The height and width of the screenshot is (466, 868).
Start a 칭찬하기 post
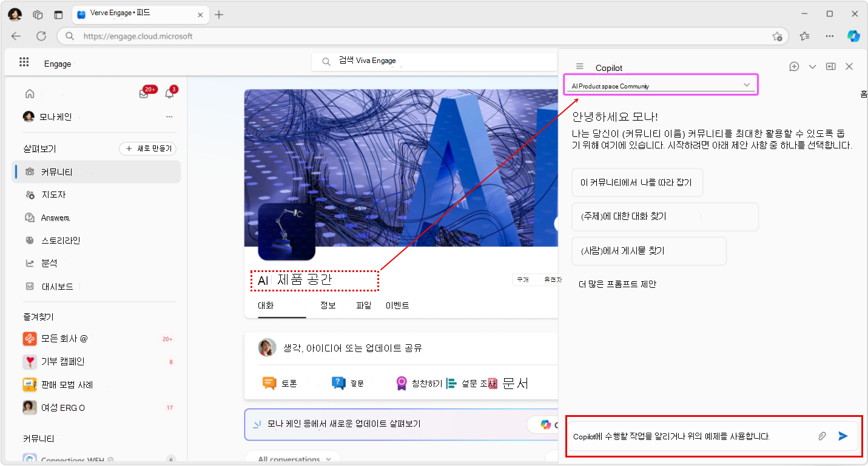click(419, 384)
